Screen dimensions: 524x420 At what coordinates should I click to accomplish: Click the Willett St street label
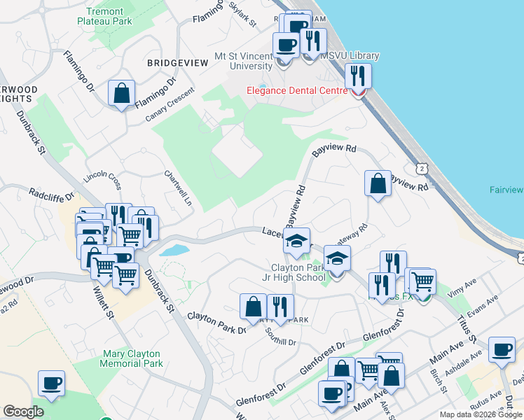click(x=103, y=302)
